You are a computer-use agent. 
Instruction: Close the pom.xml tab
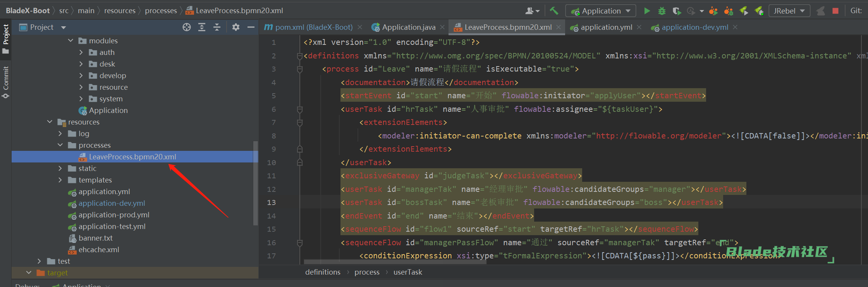pos(360,27)
